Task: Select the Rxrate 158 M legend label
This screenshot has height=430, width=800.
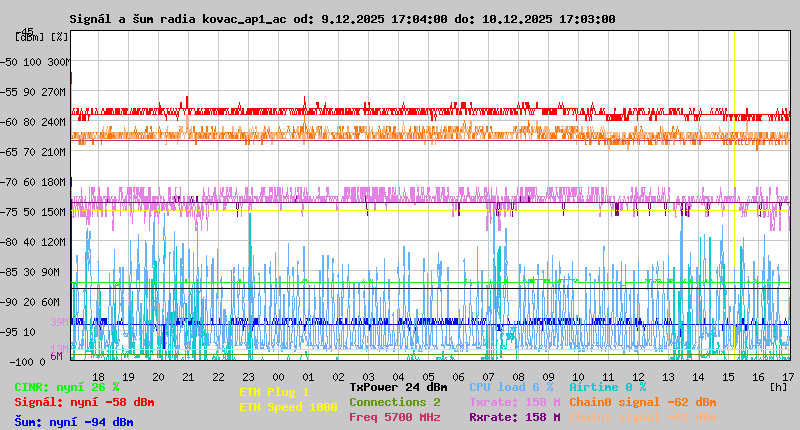Action: click(x=514, y=417)
